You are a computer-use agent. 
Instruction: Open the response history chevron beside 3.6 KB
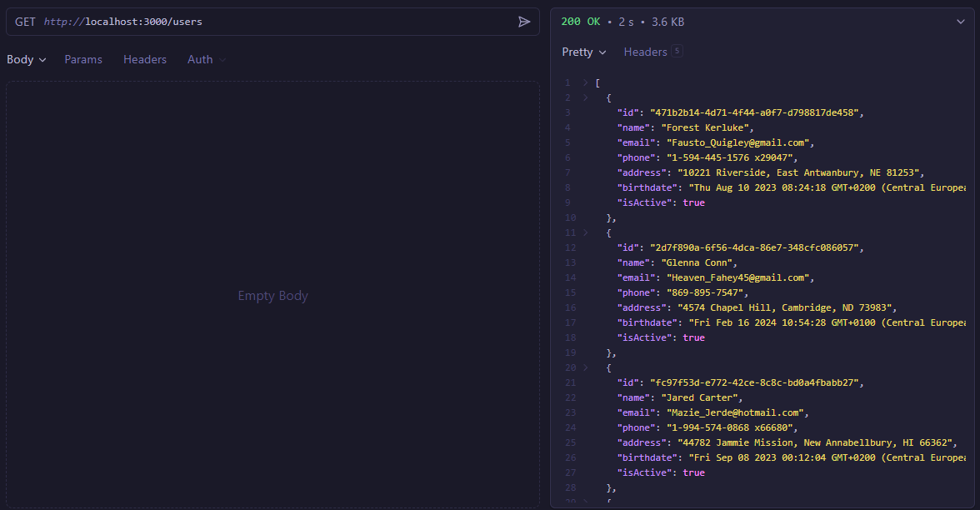(x=960, y=22)
